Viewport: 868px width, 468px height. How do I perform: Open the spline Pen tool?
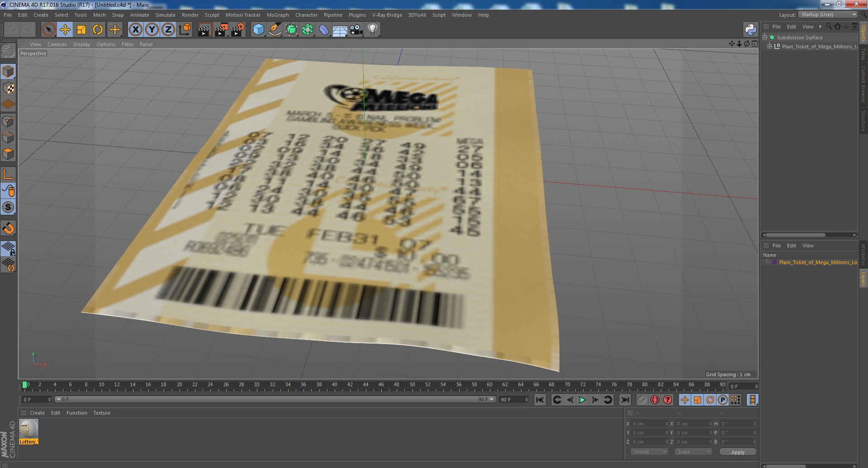275,30
